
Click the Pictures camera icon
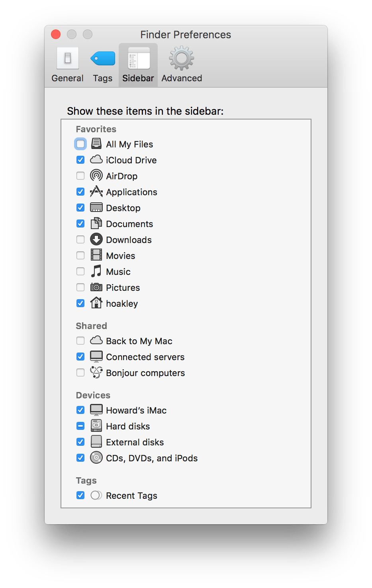pyautogui.click(x=96, y=287)
